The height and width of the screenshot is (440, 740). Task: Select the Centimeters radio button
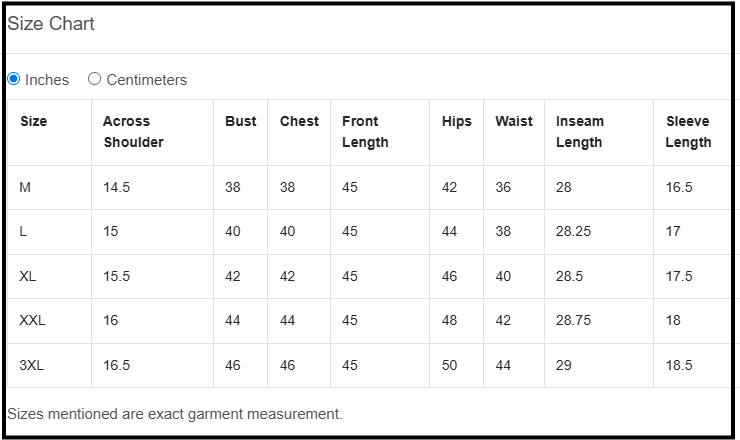point(95,79)
